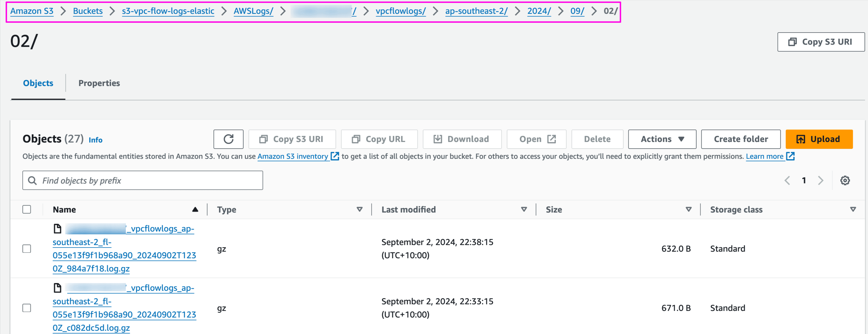Select all objects with the header checkbox

[27, 209]
